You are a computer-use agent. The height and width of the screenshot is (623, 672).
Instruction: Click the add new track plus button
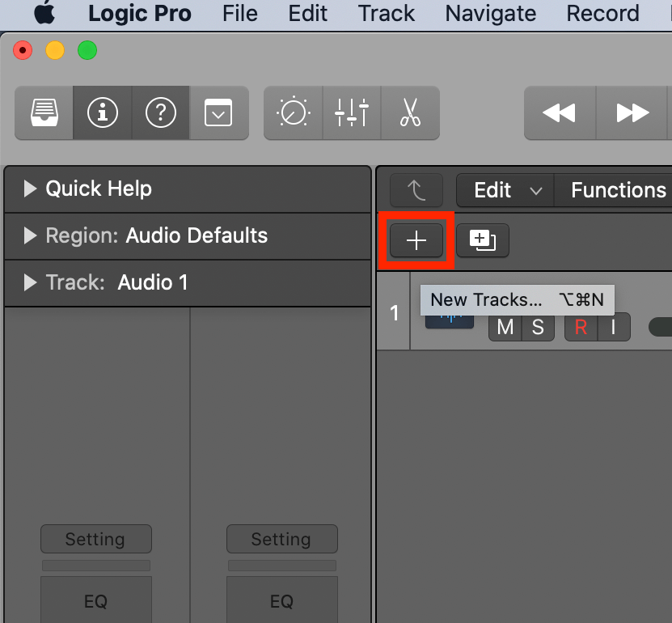[x=416, y=240]
